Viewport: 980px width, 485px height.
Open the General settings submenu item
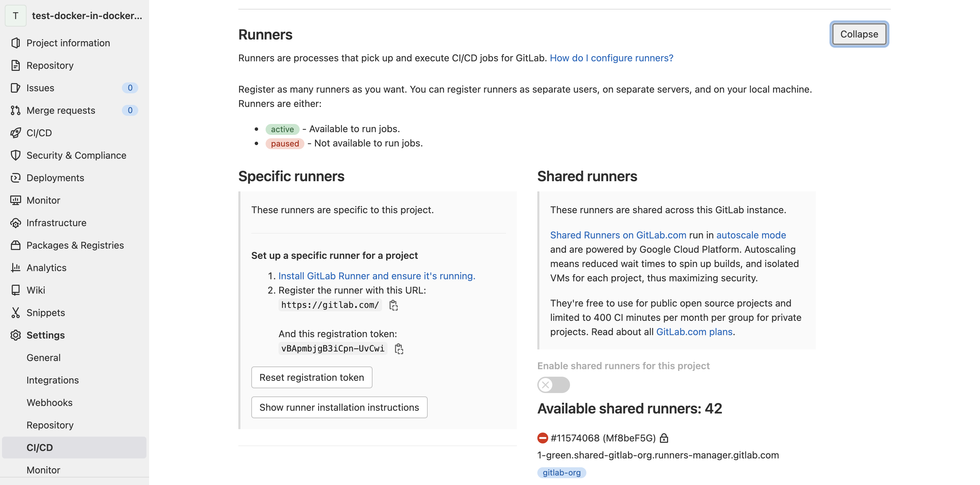click(x=43, y=358)
